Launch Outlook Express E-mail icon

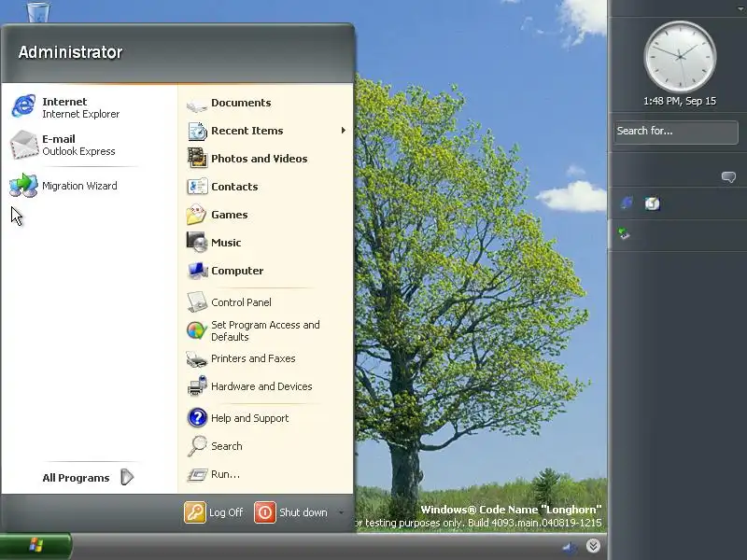pyautogui.click(x=23, y=145)
